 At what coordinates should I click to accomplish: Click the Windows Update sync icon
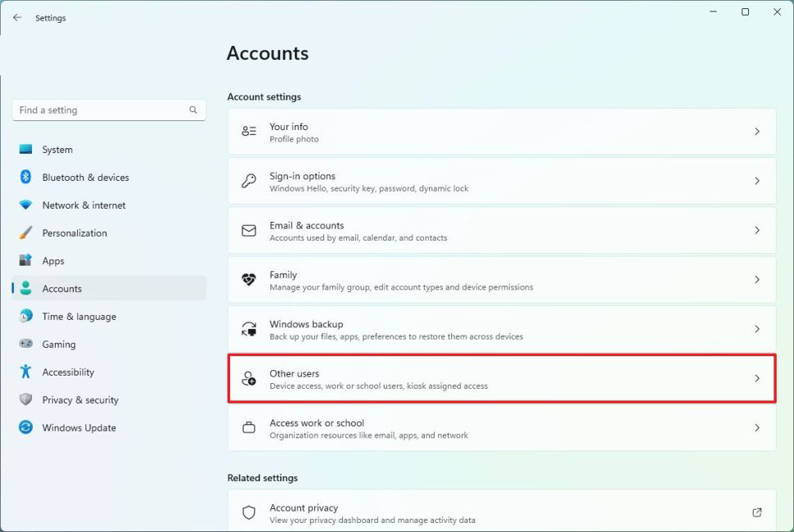coord(25,427)
